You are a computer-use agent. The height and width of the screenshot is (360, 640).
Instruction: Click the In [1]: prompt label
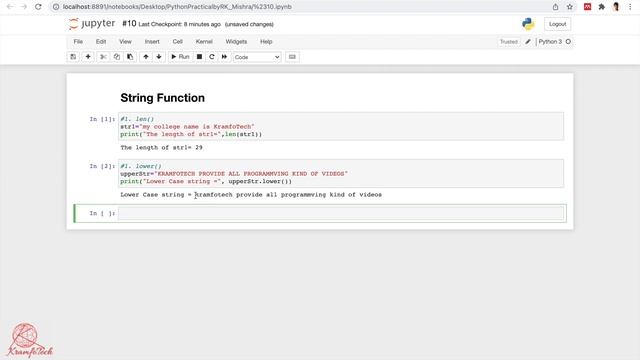coord(102,119)
